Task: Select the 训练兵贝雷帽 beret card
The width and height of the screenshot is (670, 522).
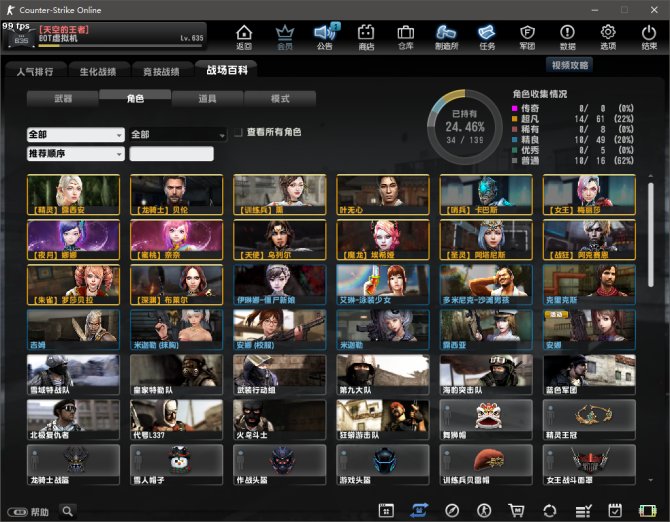Action: click(486, 465)
